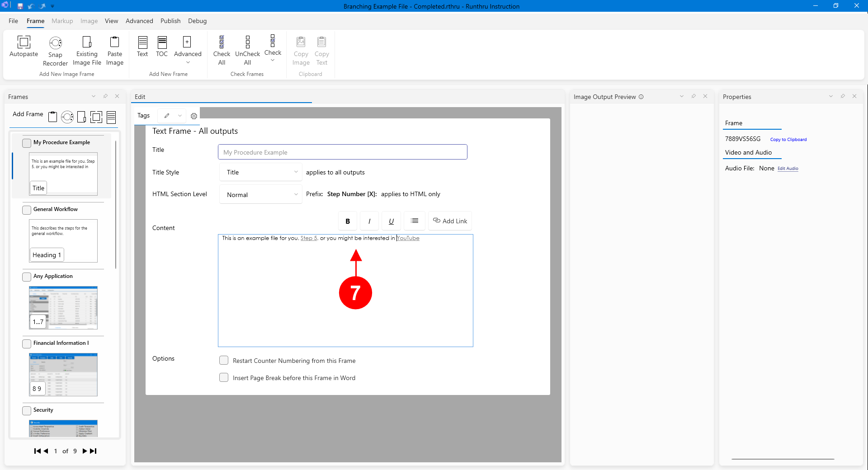Click Check All frames icon
Image resolution: width=868 pixels, height=470 pixels.
(222, 42)
